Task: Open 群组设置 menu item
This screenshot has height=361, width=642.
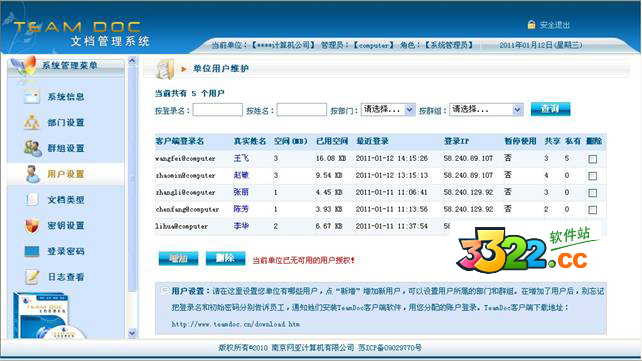Action: [x=66, y=148]
